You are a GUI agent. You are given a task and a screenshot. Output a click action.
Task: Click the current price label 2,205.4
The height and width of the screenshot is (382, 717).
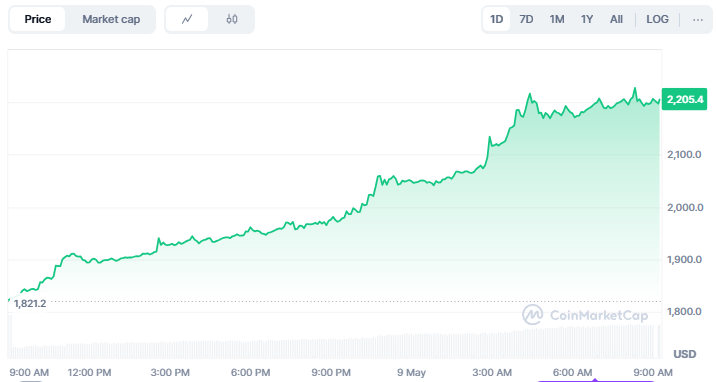[685, 99]
